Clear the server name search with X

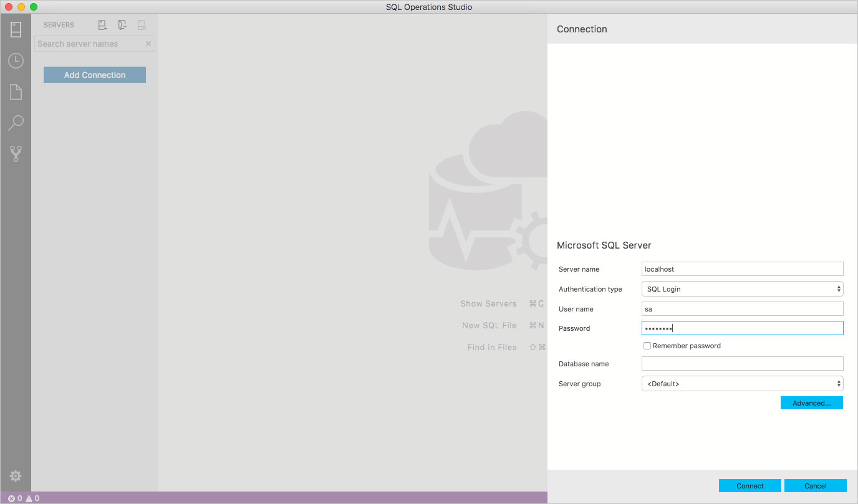pyautogui.click(x=148, y=44)
